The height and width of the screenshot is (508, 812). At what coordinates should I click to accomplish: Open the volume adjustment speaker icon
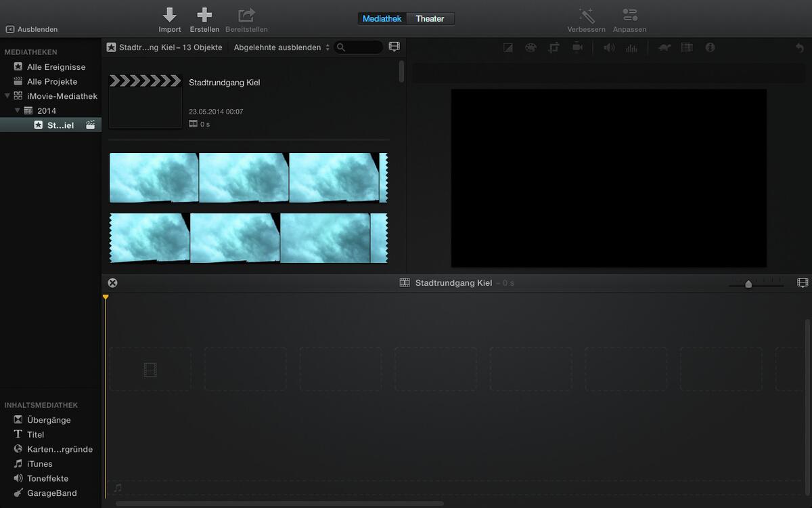[x=608, y=47]
